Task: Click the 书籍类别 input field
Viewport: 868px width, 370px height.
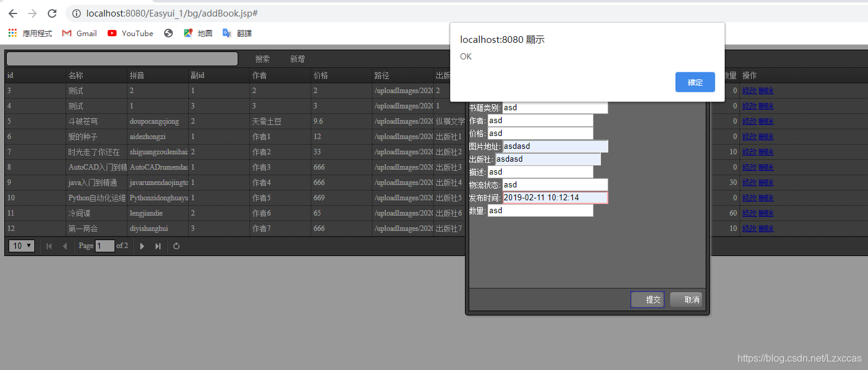Action: [x=555, y=107]
